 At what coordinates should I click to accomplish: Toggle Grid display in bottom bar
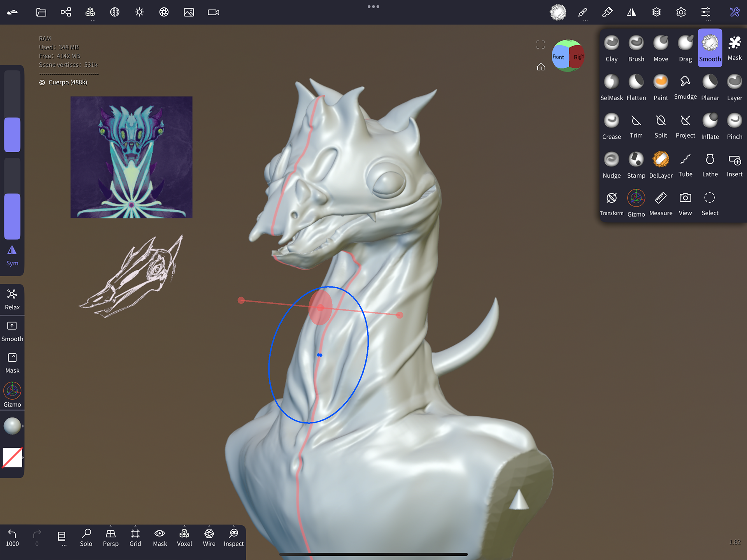pyautogui.click(x=135, y=537)
